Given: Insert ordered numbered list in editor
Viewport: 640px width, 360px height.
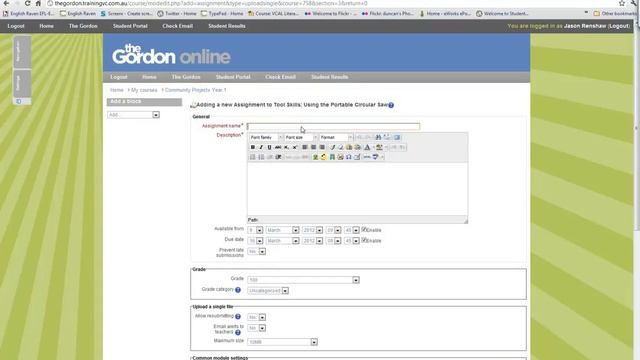Looking at the screenshot, I should pos(261,157).
